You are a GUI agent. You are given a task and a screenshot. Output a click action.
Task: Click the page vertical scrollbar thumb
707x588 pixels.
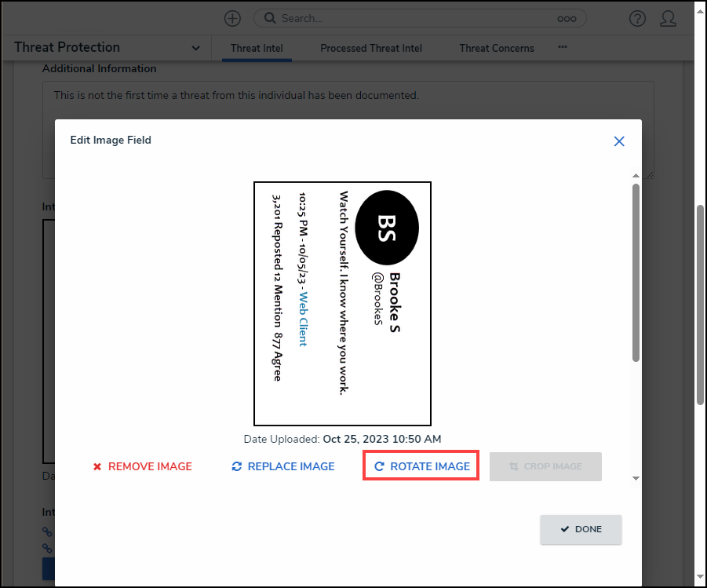tap(700, 305)
